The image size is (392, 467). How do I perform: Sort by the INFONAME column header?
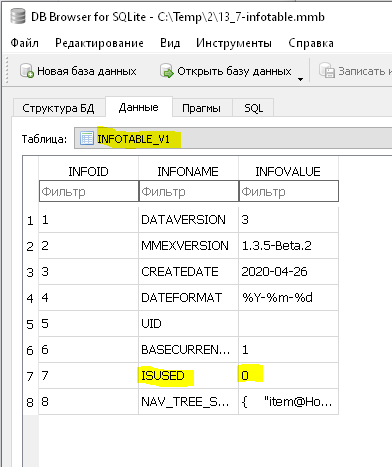188,171
